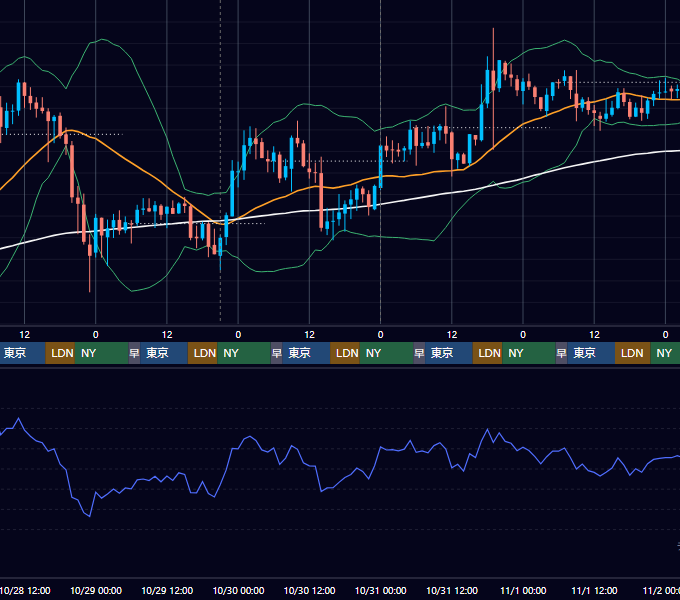Select the NY session block spanning 10/29 00:00
Screen dimensions: 680x600
click(x=101, y=353)
